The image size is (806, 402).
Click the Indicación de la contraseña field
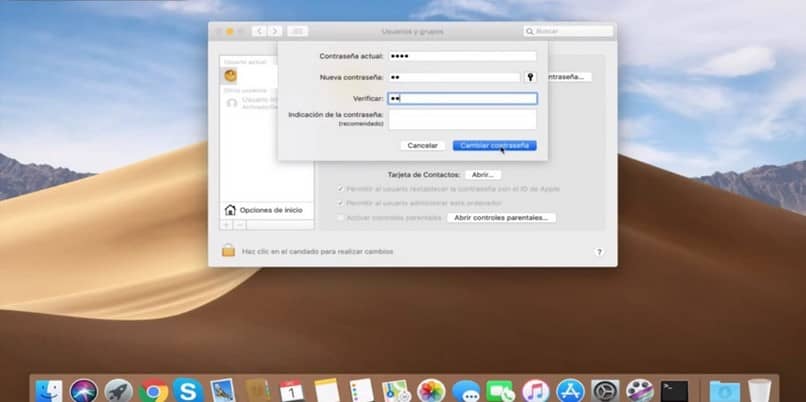(x=462, y=119)
